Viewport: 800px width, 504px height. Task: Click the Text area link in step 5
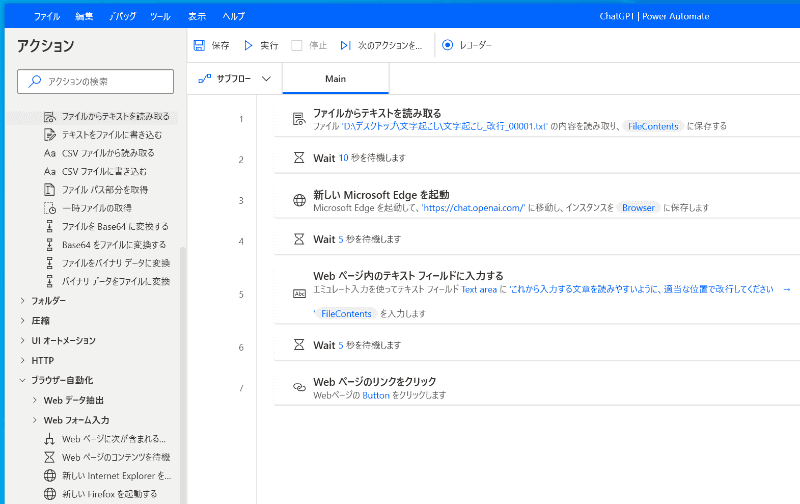point(479,290)
